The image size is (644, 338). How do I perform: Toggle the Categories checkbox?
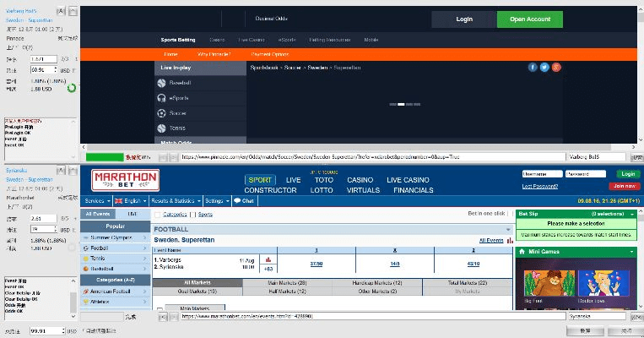(x=157, y=215)
